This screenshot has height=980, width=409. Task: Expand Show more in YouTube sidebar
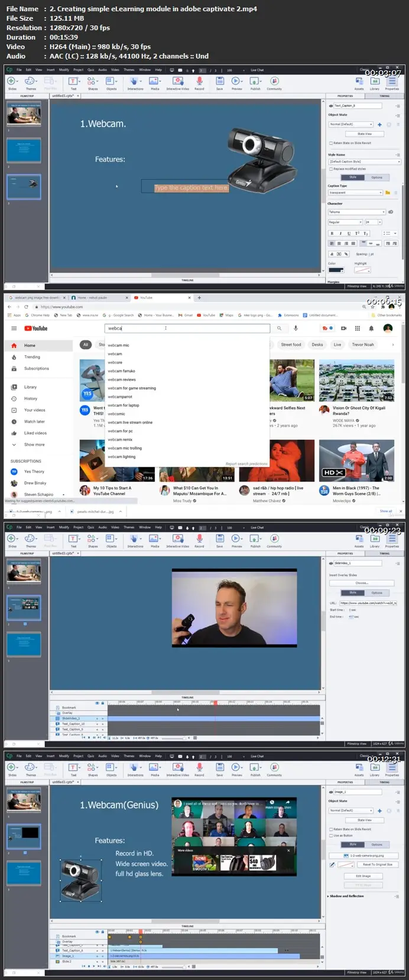pos(34,444)
